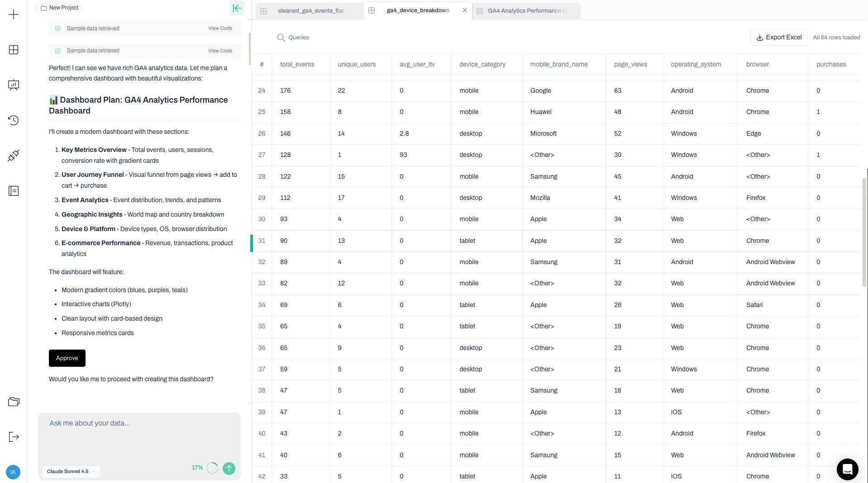Switch to the cleaned_ga4_events_flat tab
The height and width of the screenshot is (483, 868).
310,10
